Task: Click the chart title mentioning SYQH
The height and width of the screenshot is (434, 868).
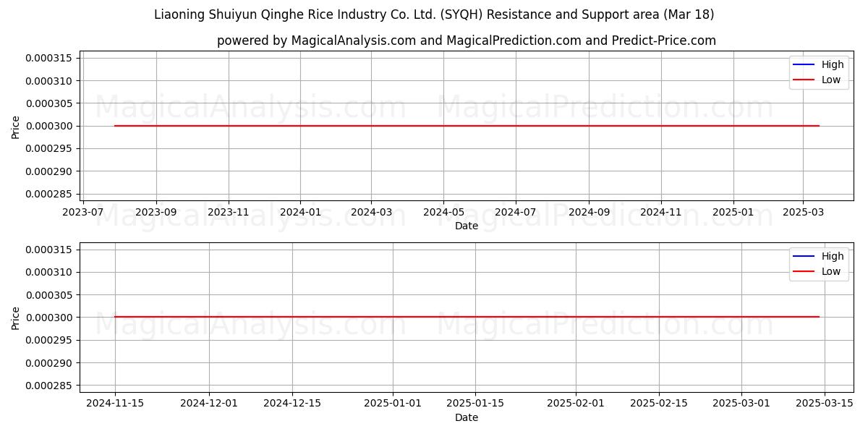Action: (x=434, y=14)
